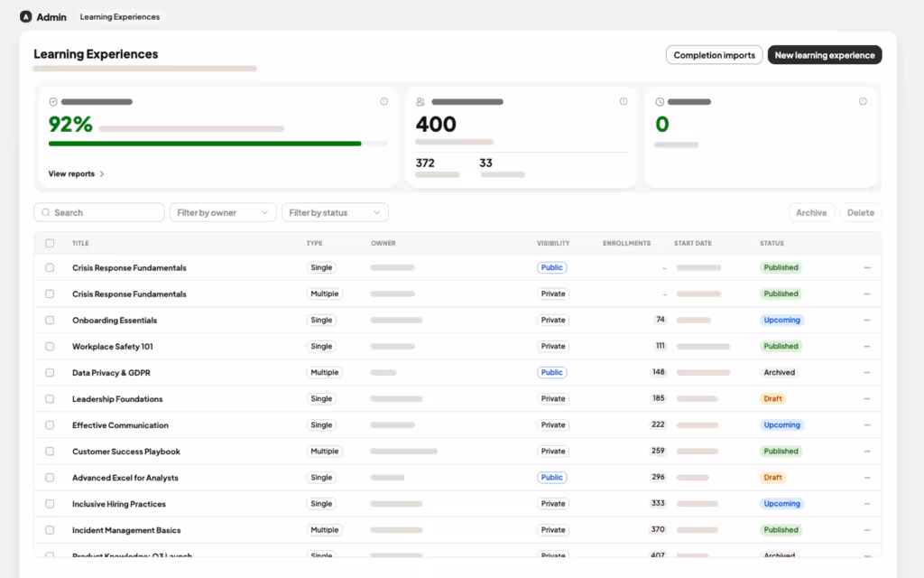The width and height of the screenshot is (924, 578).
Task: Go to Learning Experiences breadcrumb
Action: pyautogui.click(x=120, y=16)
